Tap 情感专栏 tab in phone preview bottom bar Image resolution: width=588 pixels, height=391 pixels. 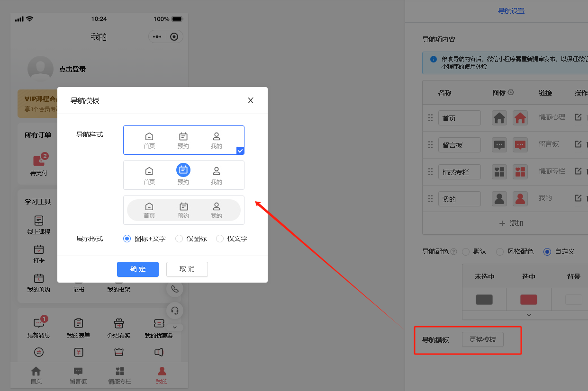pyautogui.click(x=120, y=375)
